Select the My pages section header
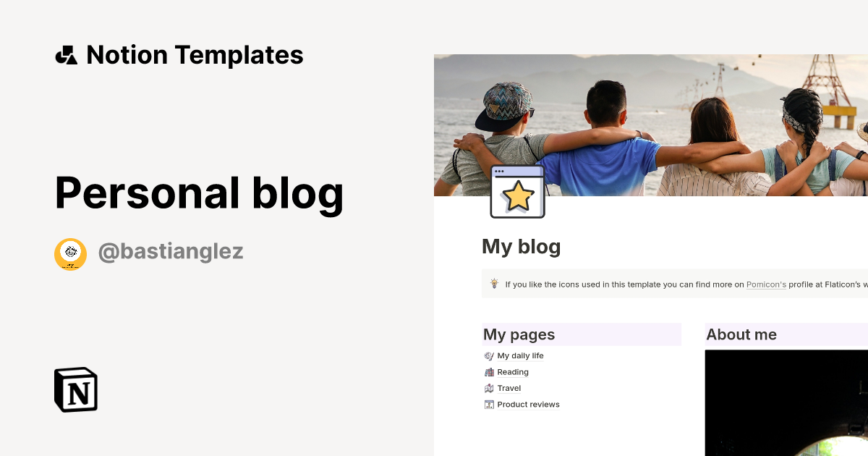The image size is (868, 456). (518, 334)
